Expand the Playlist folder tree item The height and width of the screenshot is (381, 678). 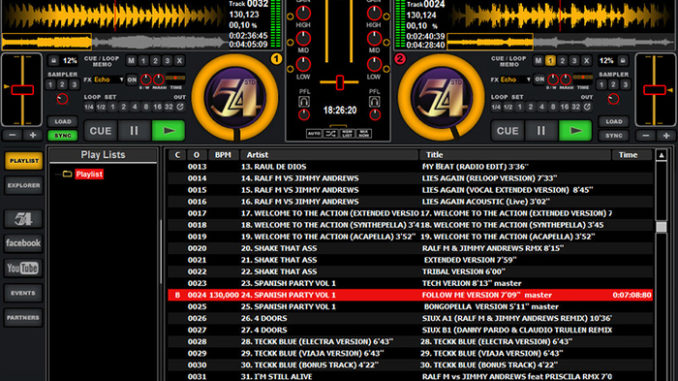[x=89, y=174]
